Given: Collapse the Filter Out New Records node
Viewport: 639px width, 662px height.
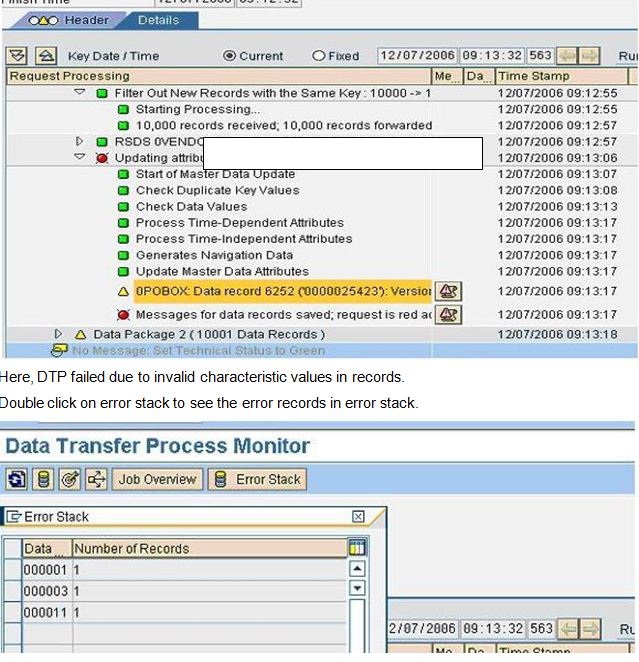Looking at the screenshot, I should (x=80, y=92).
